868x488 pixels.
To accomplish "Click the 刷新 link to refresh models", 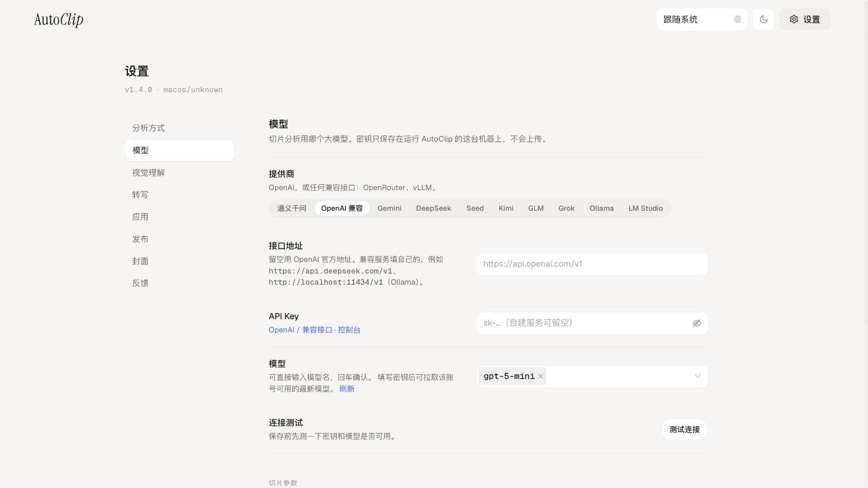I will 347,389.
